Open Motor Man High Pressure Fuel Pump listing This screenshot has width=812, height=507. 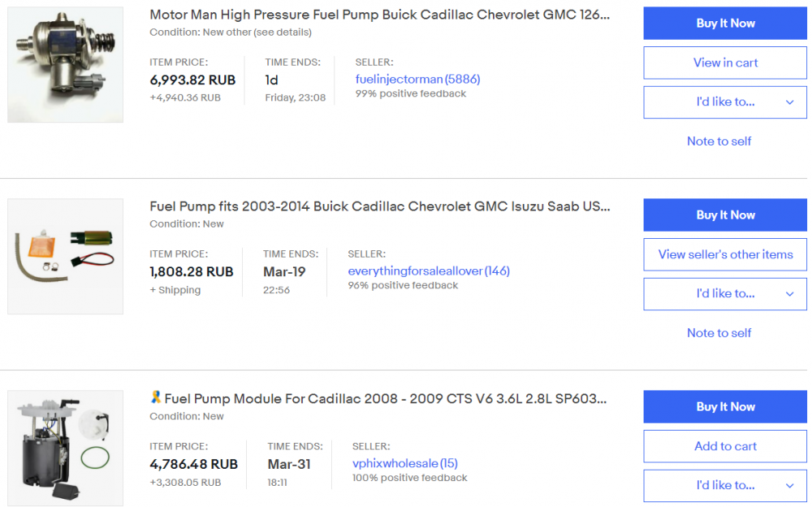pyautogui.click(x=379, y=15)
